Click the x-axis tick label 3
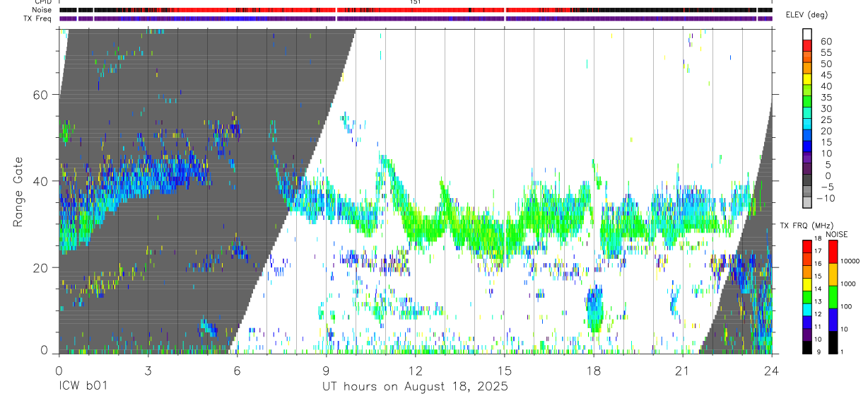 (148, 371)
